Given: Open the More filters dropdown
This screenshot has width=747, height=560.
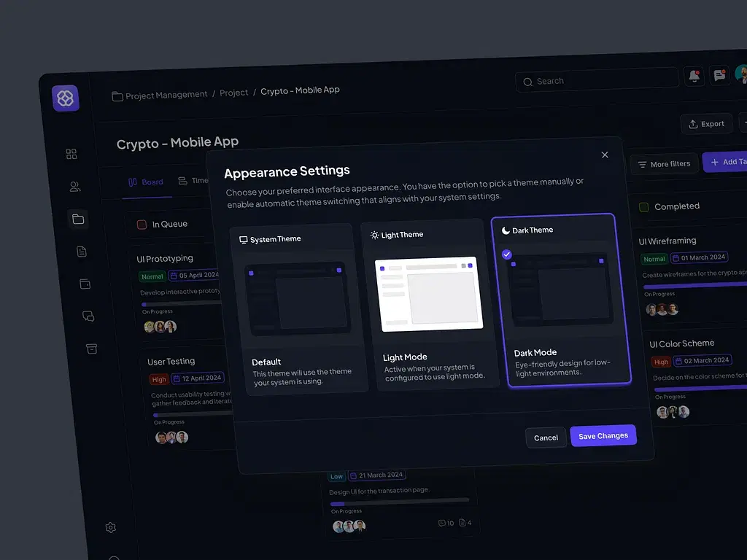Looking at the screenshot, I should pyautogui.click(x=664, y=164).
